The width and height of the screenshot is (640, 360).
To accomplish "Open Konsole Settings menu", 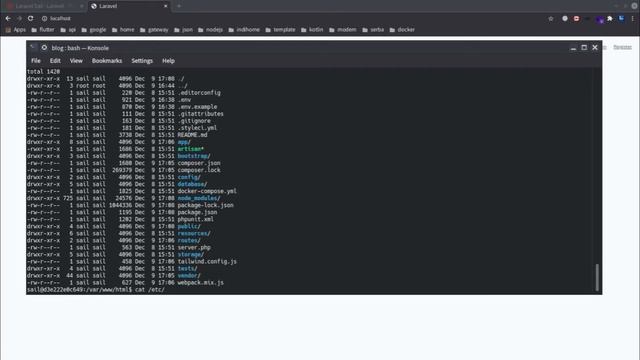I will coord(142,61).
